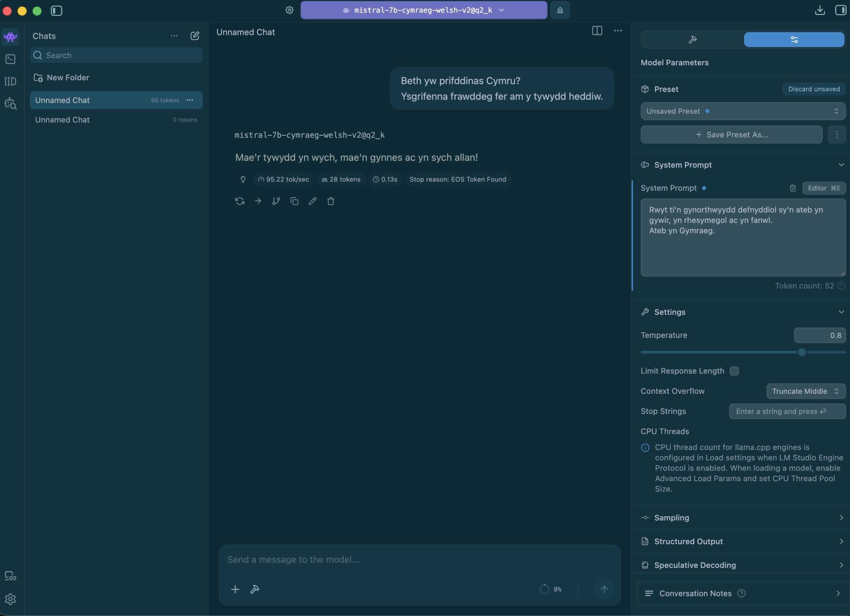Open options menu for the 95 tokens chat
The width and height of the screenshot is (850, 616).
(190, 100)
